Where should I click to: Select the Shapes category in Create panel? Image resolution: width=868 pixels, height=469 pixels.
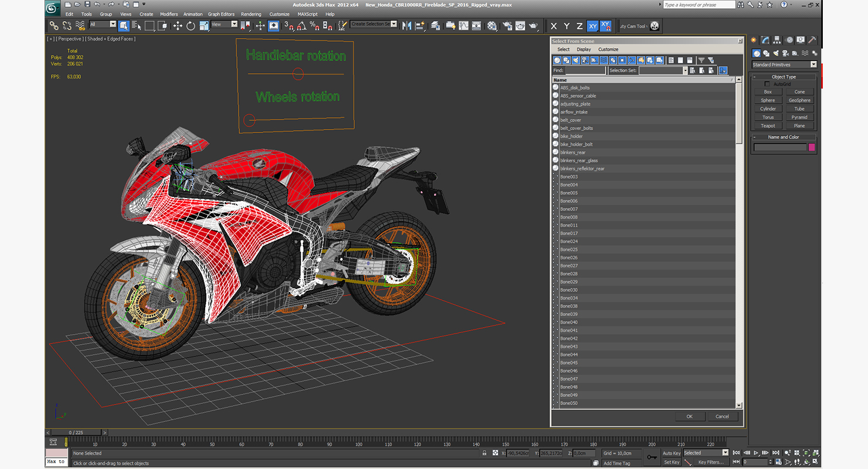click(766, 53)
